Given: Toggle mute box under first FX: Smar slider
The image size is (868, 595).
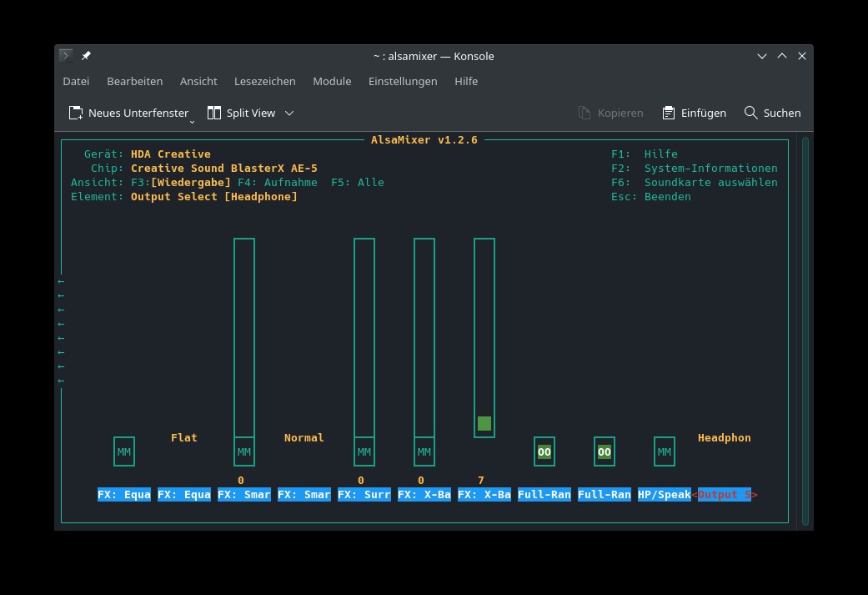Looking at the screenshot, I should [244, 451].
